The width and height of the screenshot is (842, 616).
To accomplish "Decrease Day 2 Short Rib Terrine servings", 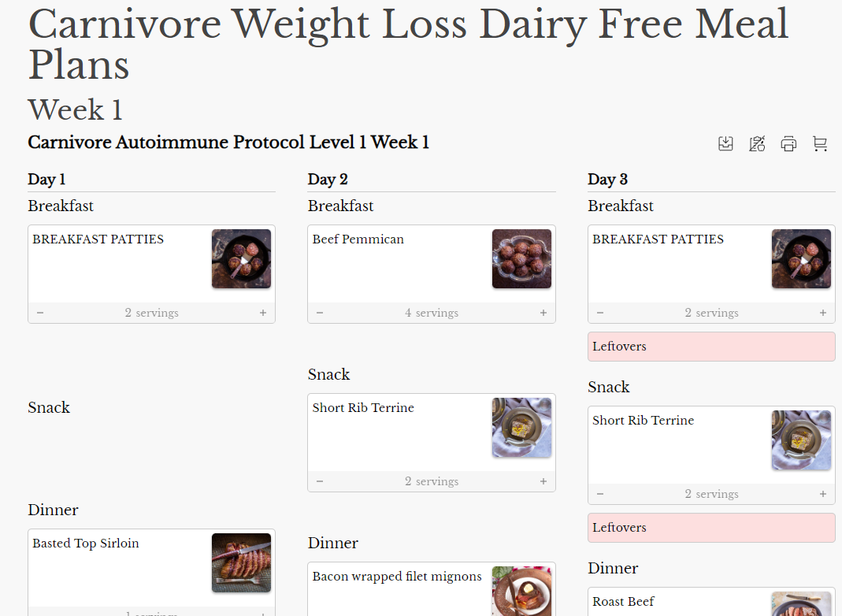I will [320, 481].
